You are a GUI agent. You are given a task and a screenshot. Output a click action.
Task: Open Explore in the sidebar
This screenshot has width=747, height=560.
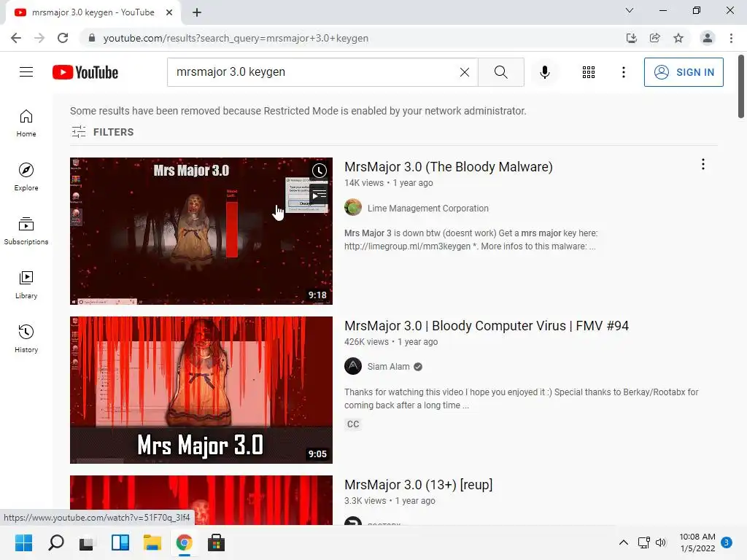[x=26, y=177]
